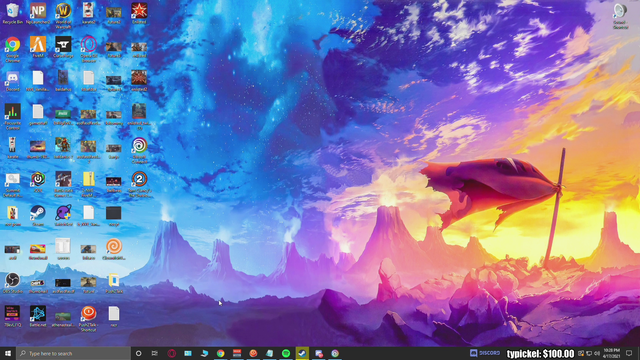640x360 pixels.
Task: Focus the 'Type here to search' box
Action: pos(73,353)
